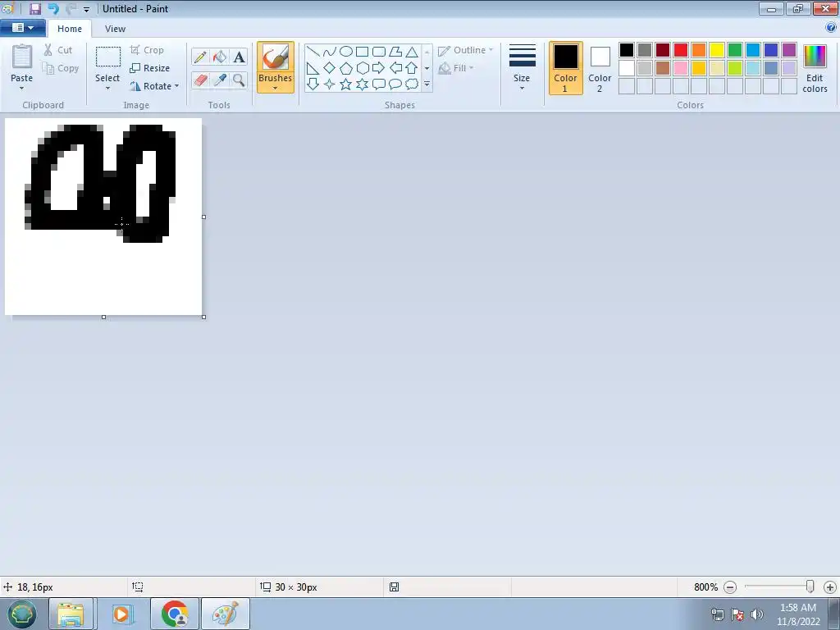Image resolution: width=840 pixels, height=630 pixels.
Task: Pick the Oval shape
Action: click(x=346, y=52)
